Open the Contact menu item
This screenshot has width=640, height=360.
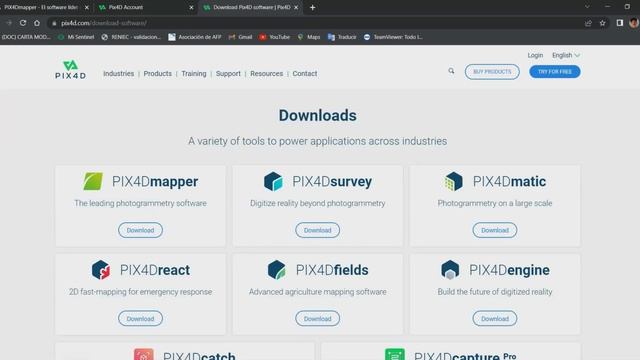tap(305, 73)
